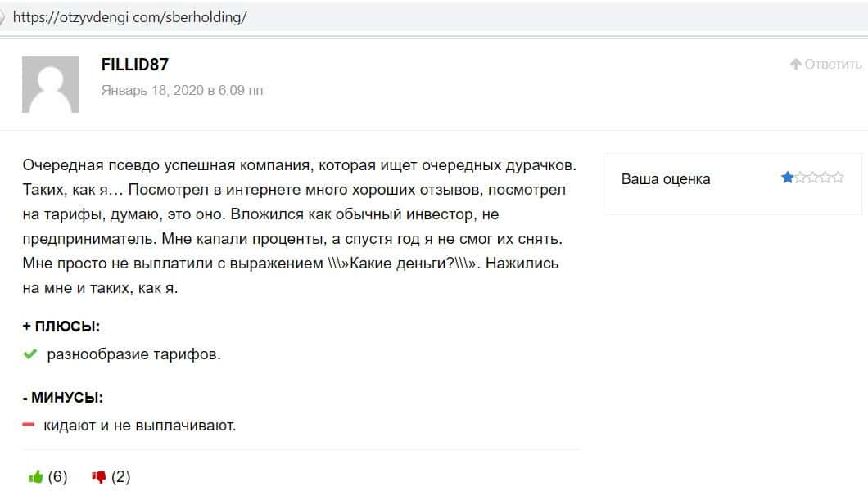Choose the second rating star
868x500 pixels.
coord(800,178)
